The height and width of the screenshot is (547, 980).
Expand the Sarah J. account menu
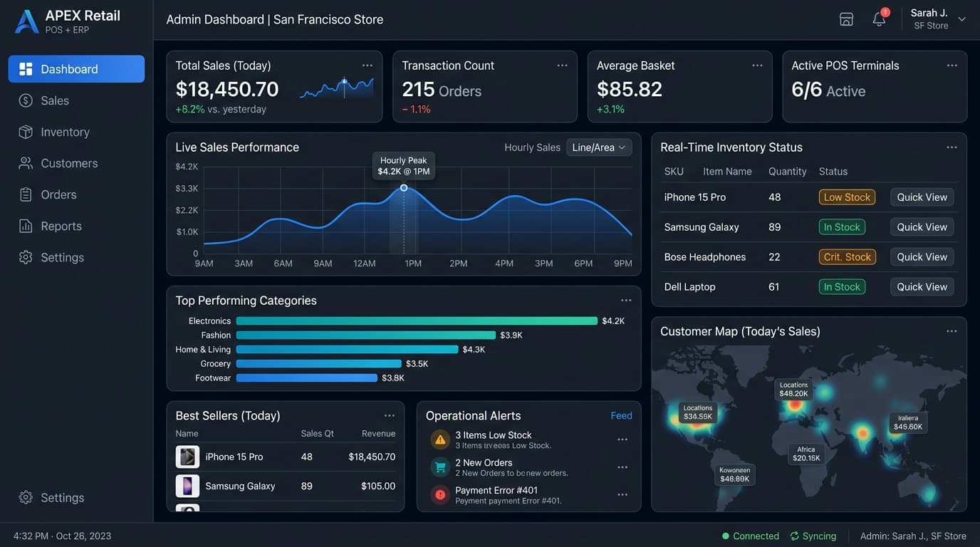pyautogui.click(x=961, y=19)
